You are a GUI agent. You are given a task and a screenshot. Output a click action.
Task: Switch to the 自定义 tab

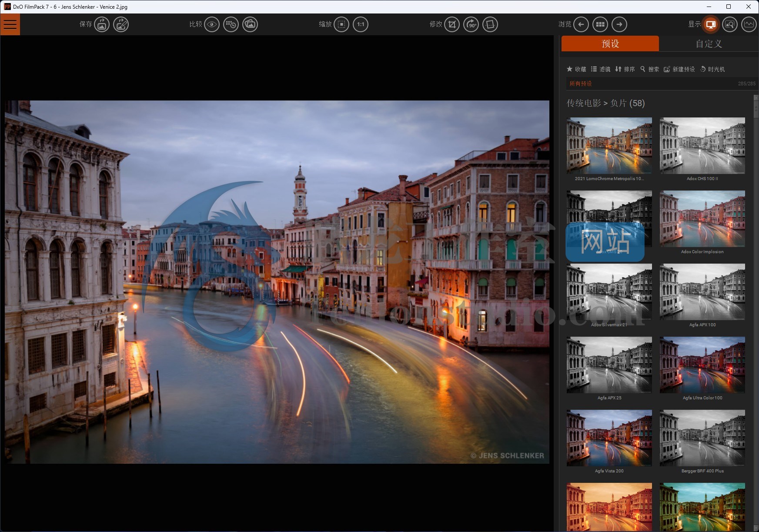tap(709, 43)
